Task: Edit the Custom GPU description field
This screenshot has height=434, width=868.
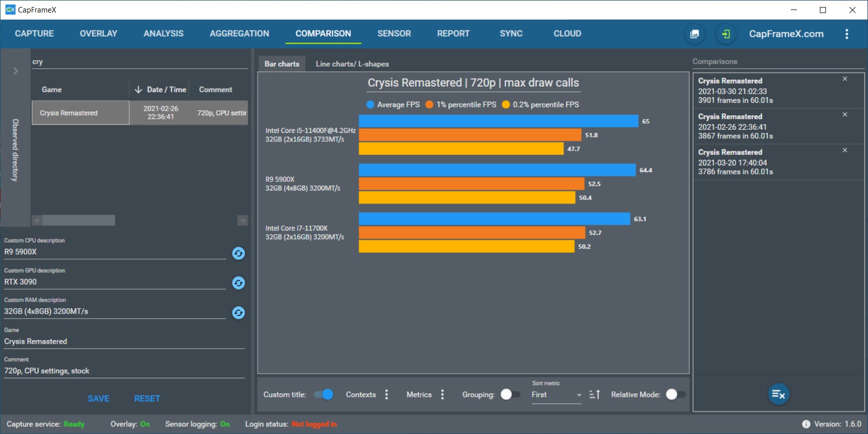Action: 115,282
